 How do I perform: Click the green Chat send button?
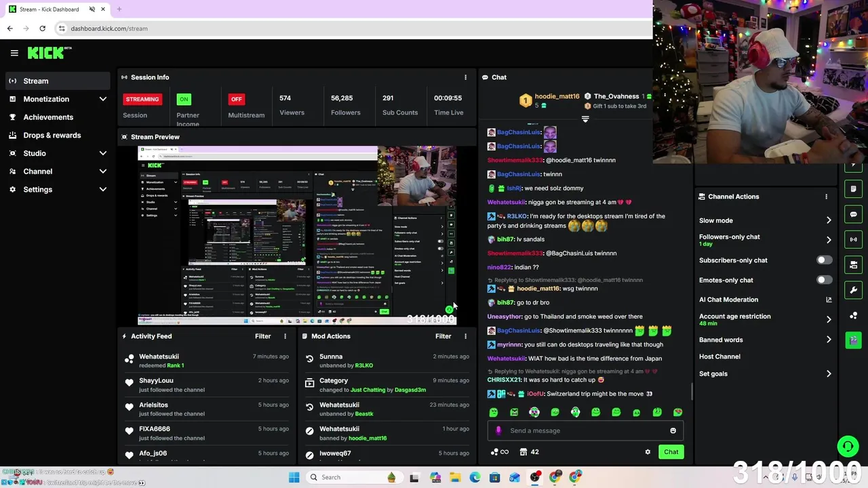[x=671, y=452]
